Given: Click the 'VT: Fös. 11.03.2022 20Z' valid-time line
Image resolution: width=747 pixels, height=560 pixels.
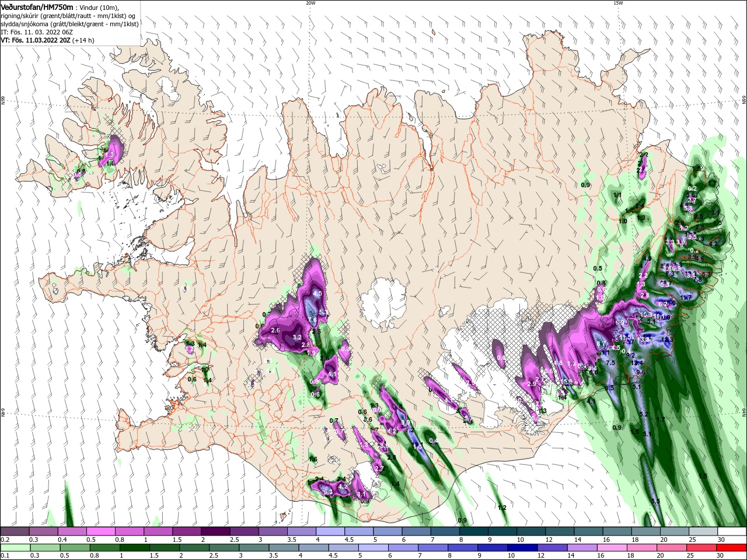Looking at the screenshot, I should (x=36, y=40).
